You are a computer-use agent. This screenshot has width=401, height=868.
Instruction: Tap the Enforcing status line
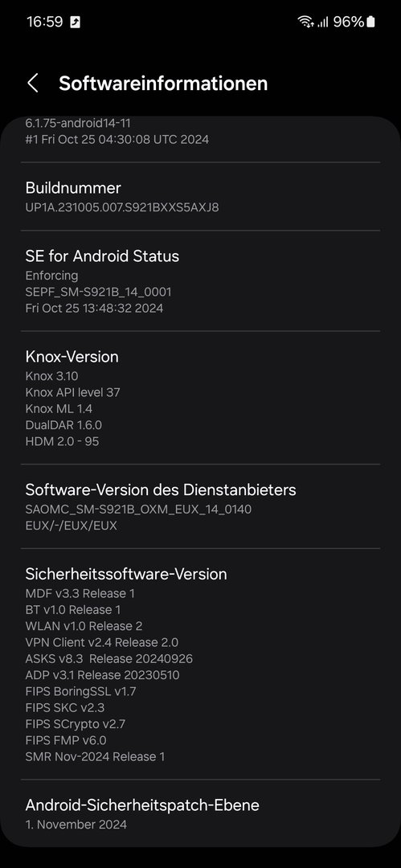click(x=51, y=275)
